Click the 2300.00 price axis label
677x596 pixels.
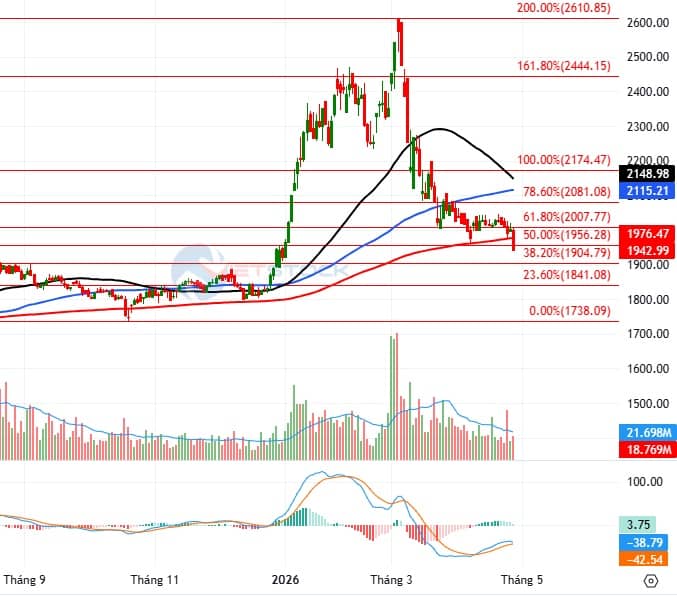tap(648, 127)
